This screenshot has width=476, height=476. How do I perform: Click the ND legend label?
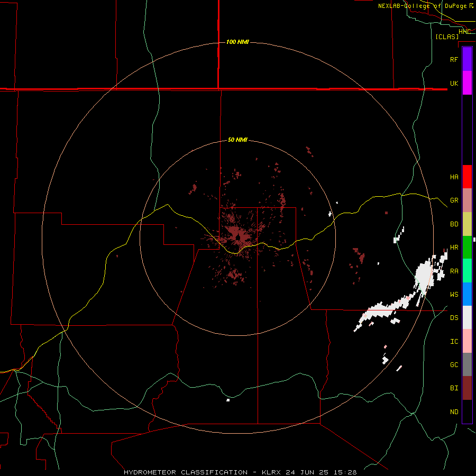coord(454,411)
